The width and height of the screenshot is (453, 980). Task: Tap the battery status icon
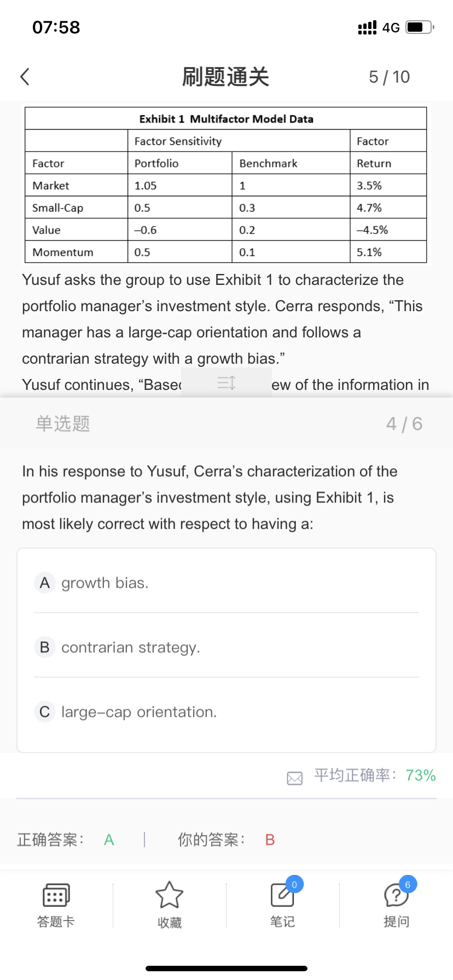(420, 27)
